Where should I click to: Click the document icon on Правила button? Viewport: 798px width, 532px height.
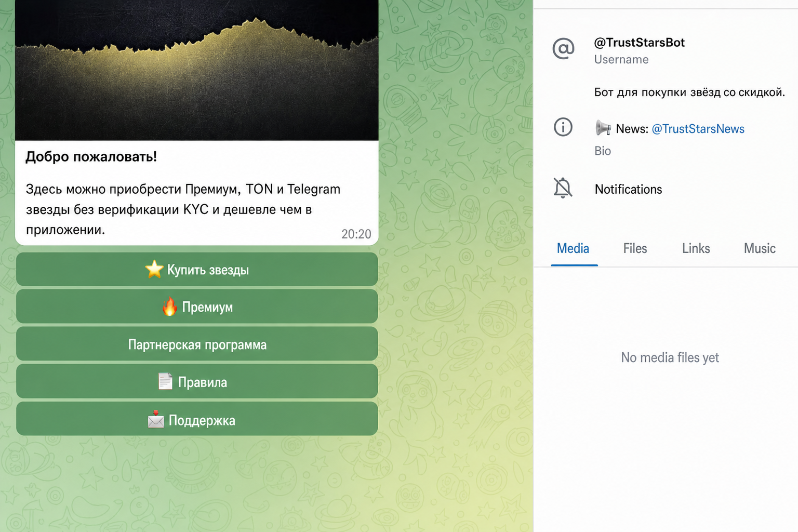(x=165, y=381)
